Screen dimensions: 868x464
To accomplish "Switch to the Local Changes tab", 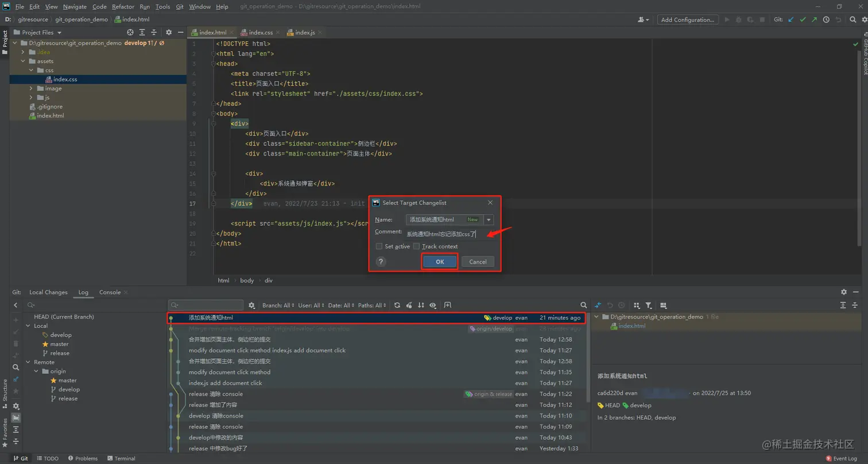I will tap(48, 292).
